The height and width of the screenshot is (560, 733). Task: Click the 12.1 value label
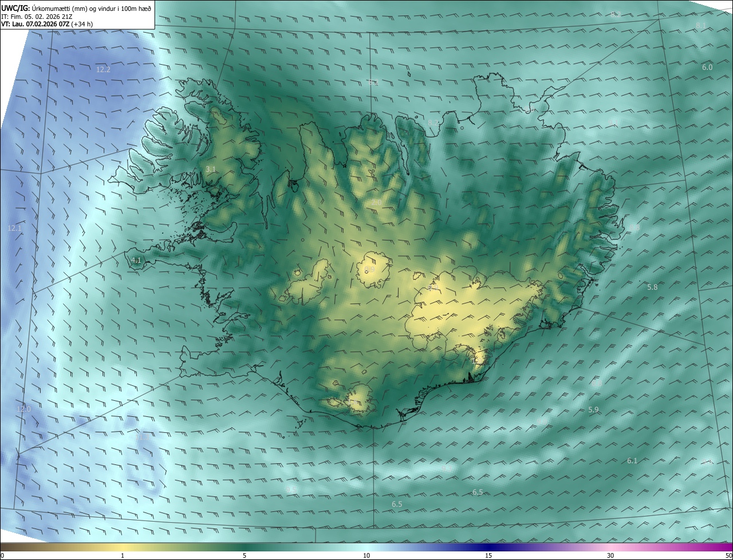tap(14, 228)
